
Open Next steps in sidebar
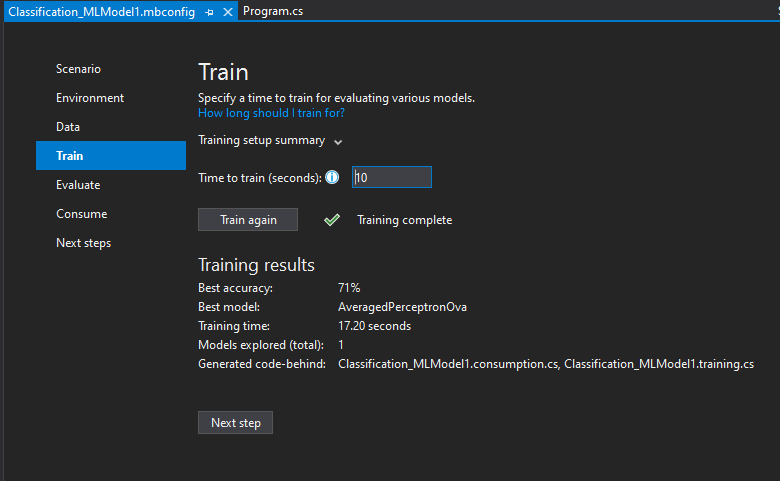(84, 243)
